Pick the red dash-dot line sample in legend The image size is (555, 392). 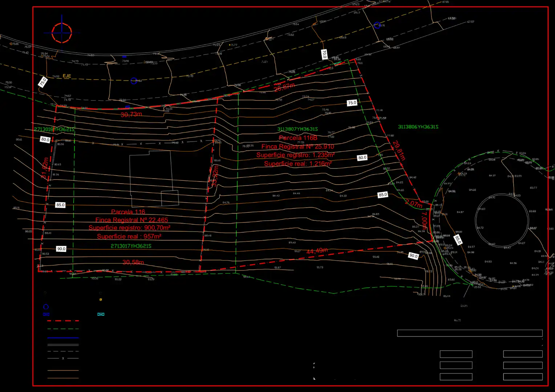coord(63,321)
